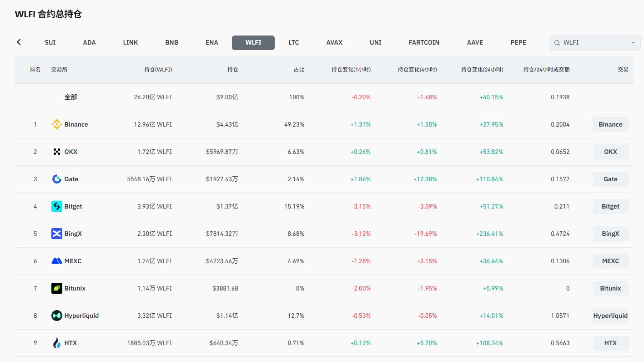The width and height of the screenshot is (644, 362).
Task: Open the PEPE coin tab
Action: tap(518, 42)
